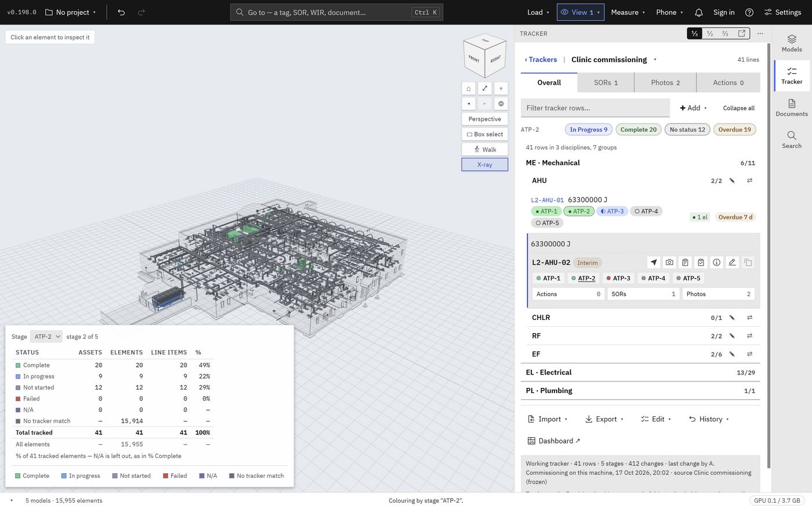The image size is (812, 508).
Task: Click the edit pencil icon on L2-AHU-02
Action: 733,262
